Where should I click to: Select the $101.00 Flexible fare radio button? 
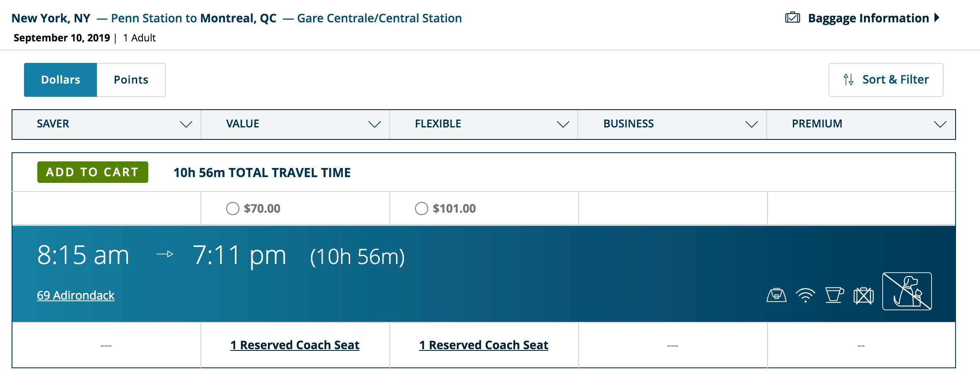pos(422,209)
